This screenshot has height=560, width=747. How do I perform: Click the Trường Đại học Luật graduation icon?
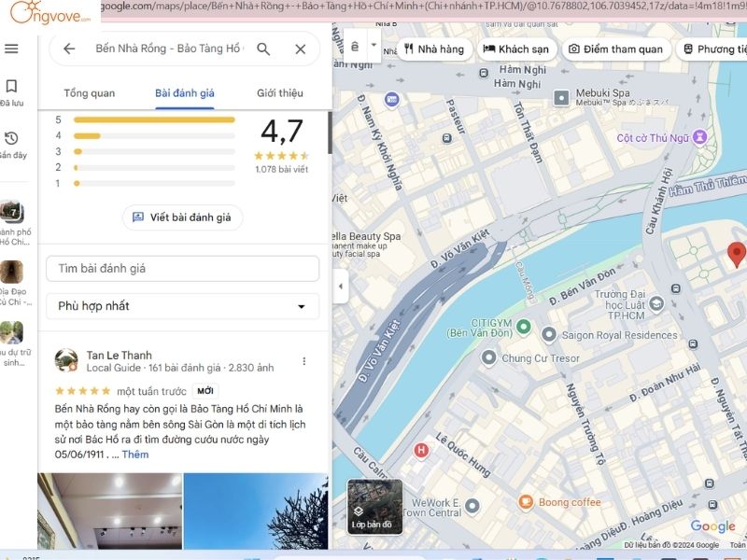click(x=656, y=303)
